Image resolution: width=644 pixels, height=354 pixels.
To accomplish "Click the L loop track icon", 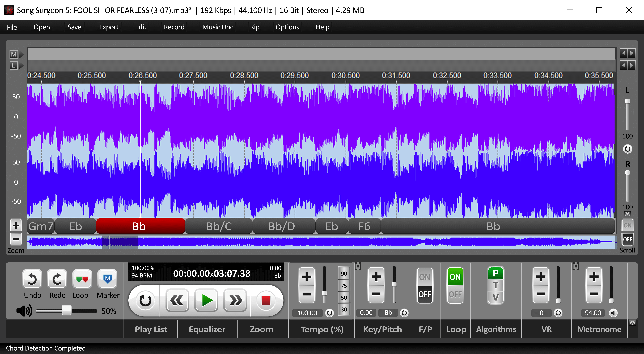I will pos(14,66).
